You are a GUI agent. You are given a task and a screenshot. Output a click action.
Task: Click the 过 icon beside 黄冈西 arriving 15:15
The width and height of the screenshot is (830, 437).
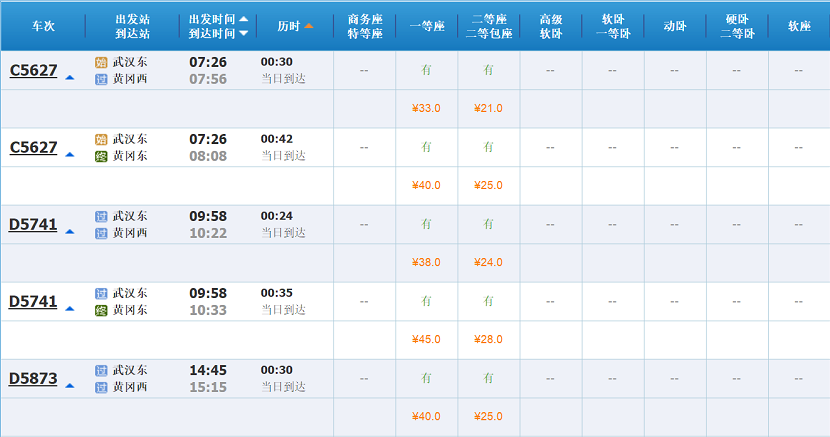[x=101, y=387]
